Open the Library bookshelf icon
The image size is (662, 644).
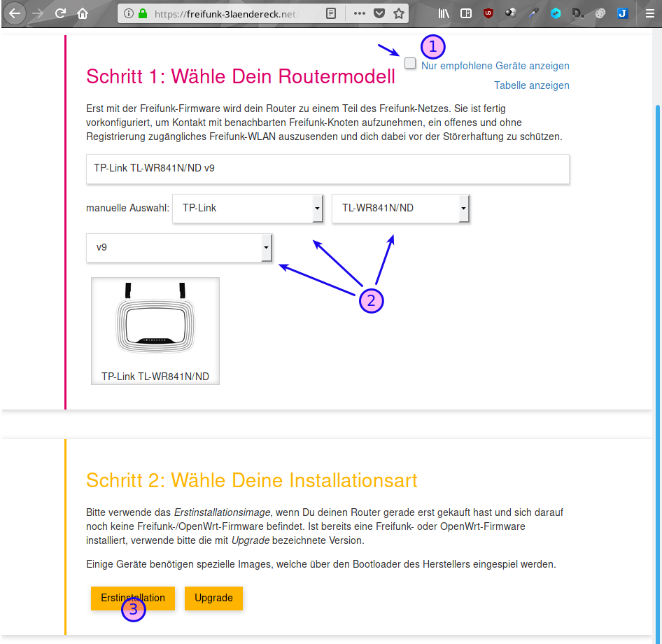(x=443, y=13)
